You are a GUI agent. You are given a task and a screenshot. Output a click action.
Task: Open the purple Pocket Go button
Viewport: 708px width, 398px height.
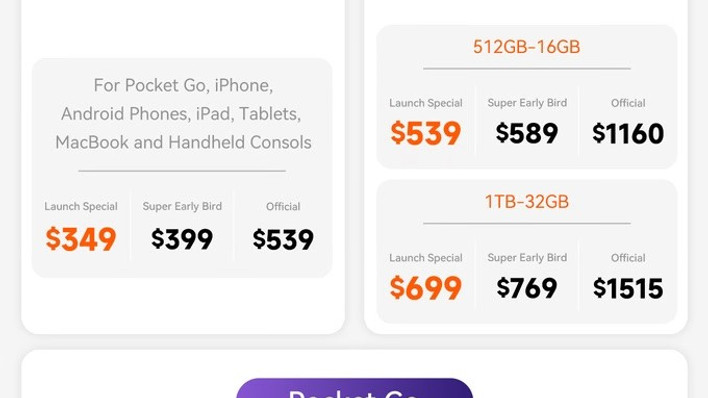[x=354, y=389]
